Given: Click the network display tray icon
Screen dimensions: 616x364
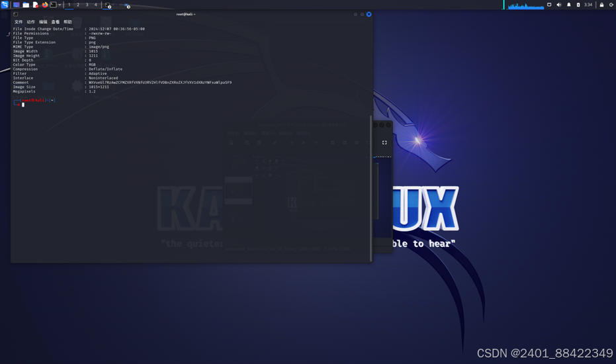Looking at the screenshot, I should pyautogui.click(x=549, y=5).
